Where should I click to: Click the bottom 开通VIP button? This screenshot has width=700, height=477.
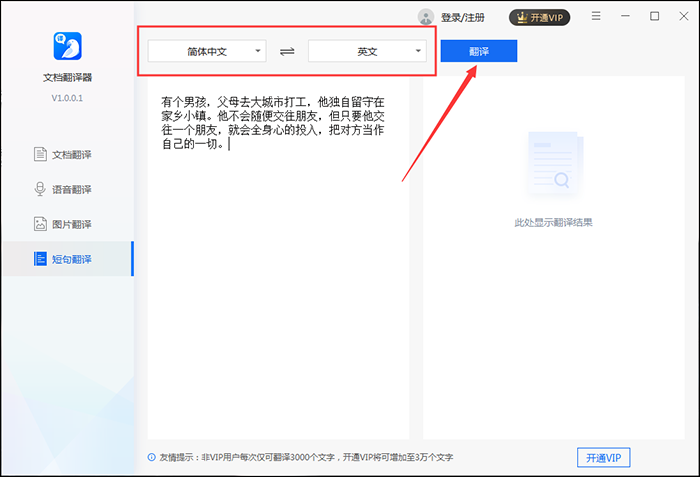pos(604,457)
